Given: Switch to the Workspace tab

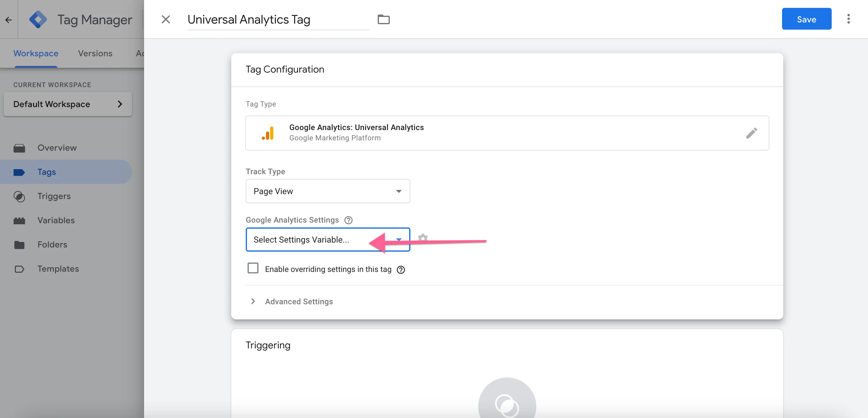Looking at the screenshot, I should click(x=36, y=53).
